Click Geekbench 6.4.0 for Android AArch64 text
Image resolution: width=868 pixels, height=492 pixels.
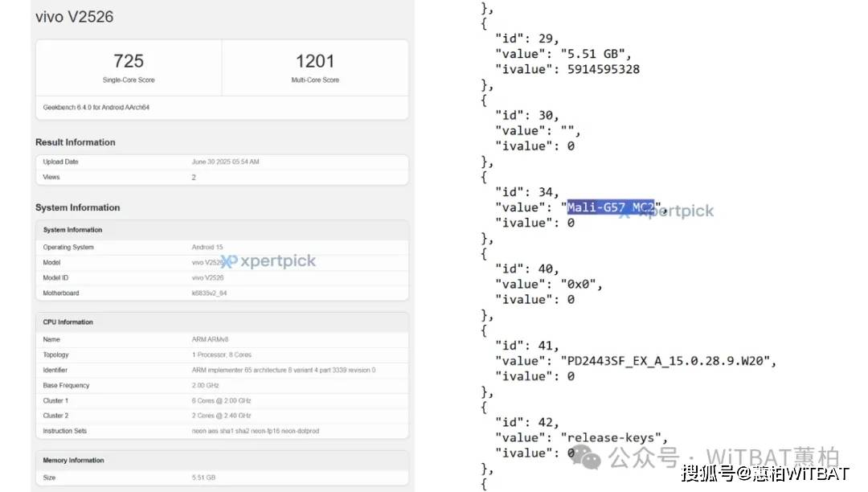click(x=96, y=108)
